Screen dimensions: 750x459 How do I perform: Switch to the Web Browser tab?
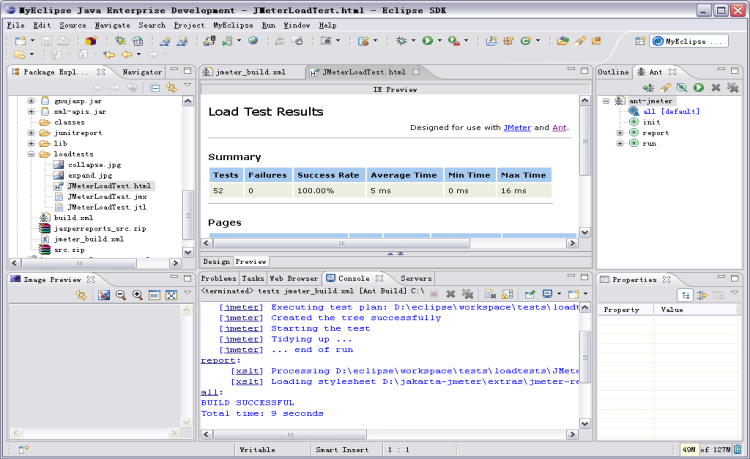(294, 278)
